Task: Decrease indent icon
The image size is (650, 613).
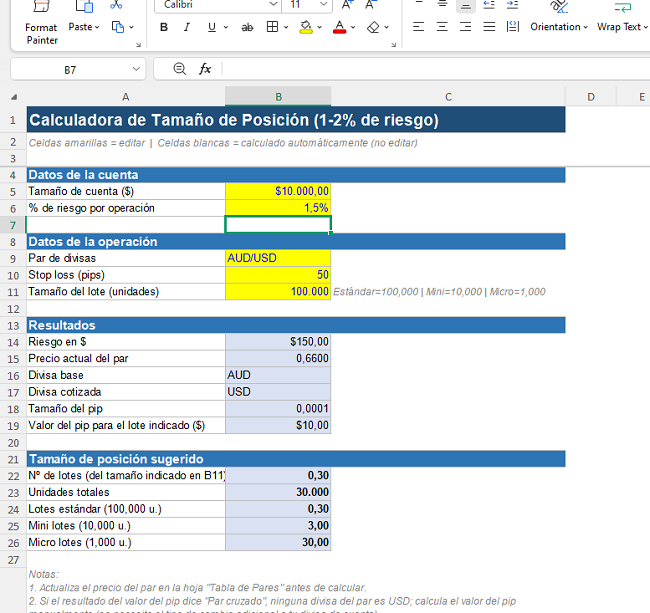Action: [x=490, y=5]
